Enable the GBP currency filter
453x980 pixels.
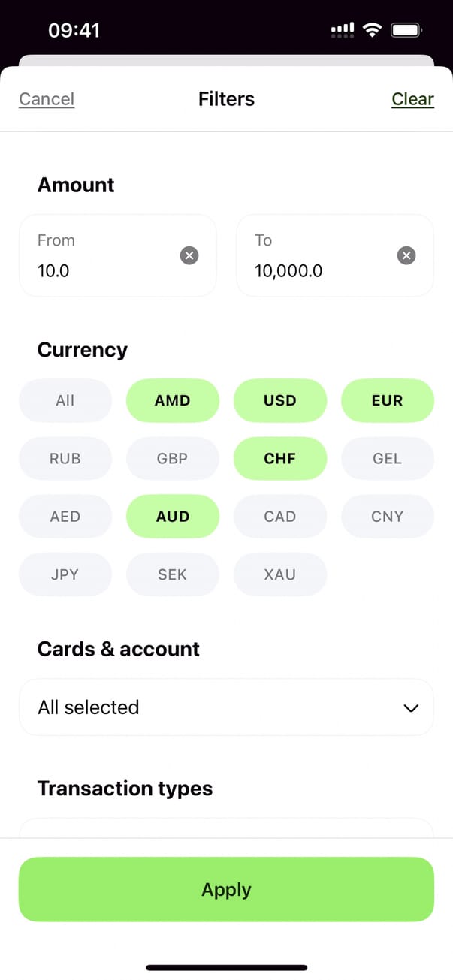(x=173, y=458)
